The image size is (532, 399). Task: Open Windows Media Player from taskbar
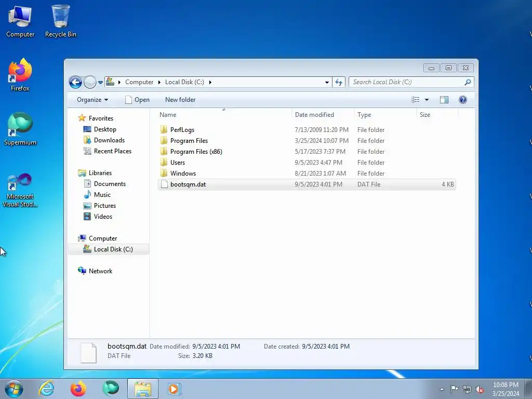click(175, 389)
